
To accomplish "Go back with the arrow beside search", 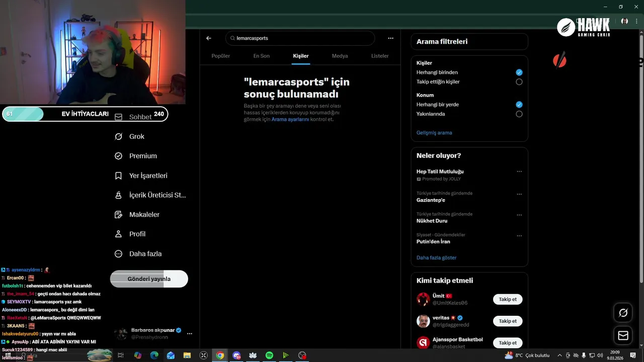I will point(209,38).
